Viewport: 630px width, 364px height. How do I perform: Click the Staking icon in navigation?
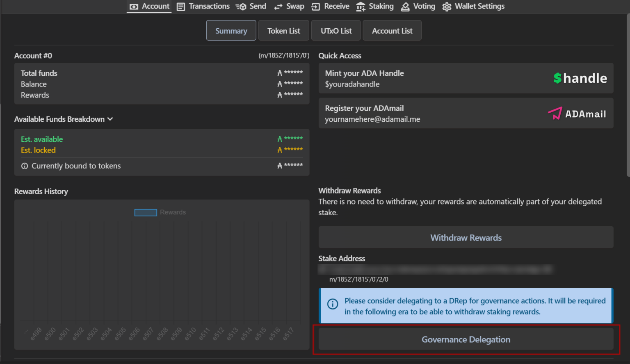(x=361, y=7)
